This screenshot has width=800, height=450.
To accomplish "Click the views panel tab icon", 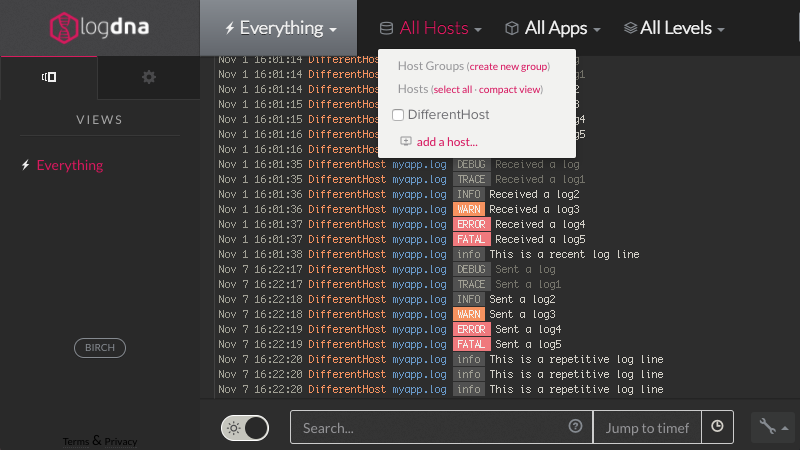I will pyautogui.click(x=49, y=77).
